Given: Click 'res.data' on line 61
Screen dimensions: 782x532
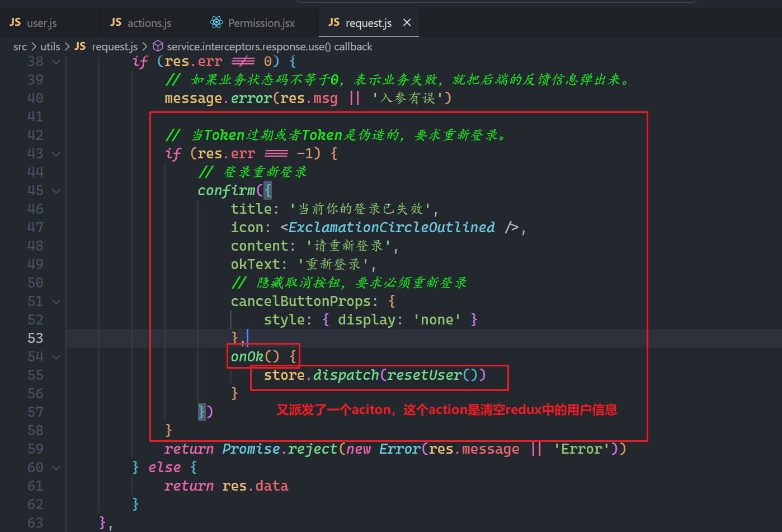Looking at the screenshot, I should click(255, 486).
